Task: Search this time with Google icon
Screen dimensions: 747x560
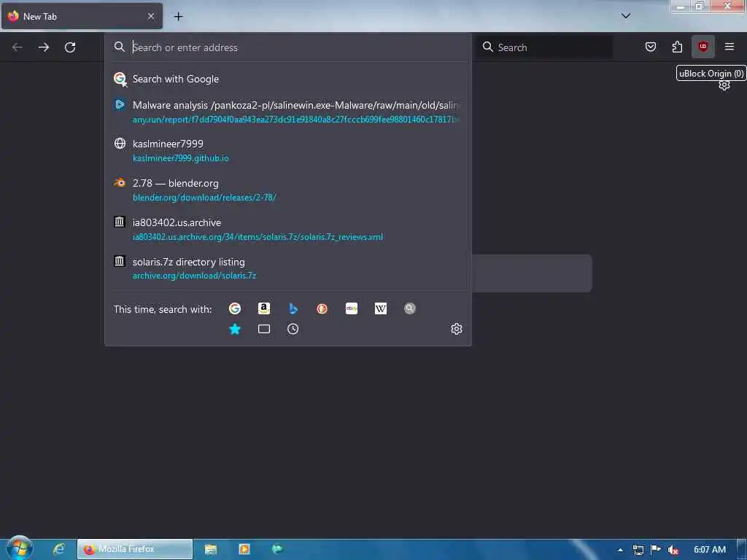Action: tap(235, 308)
